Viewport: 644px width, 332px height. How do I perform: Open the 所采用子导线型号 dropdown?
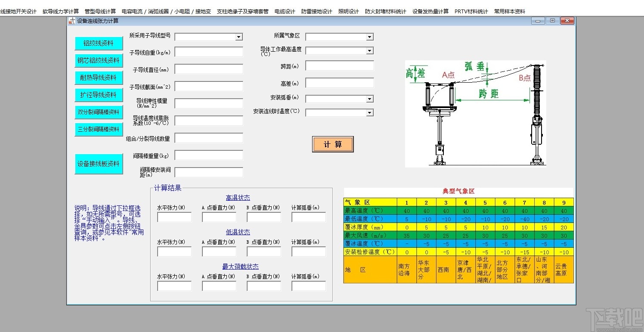click(x=239, y=37)
